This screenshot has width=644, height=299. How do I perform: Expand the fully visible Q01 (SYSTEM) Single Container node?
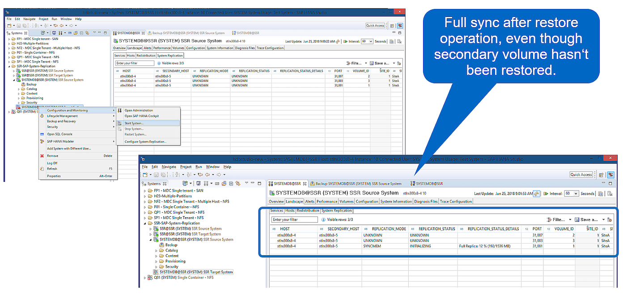(x=144, y=278)
